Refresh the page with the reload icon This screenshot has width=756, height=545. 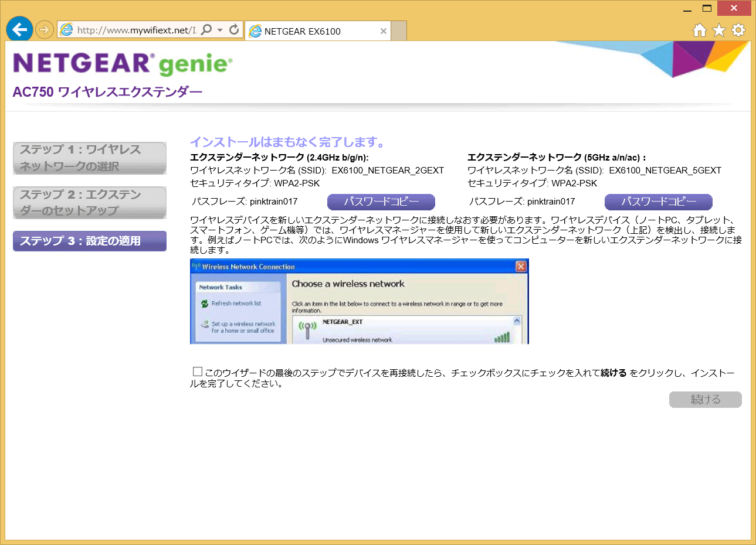[x=234, y=30]
